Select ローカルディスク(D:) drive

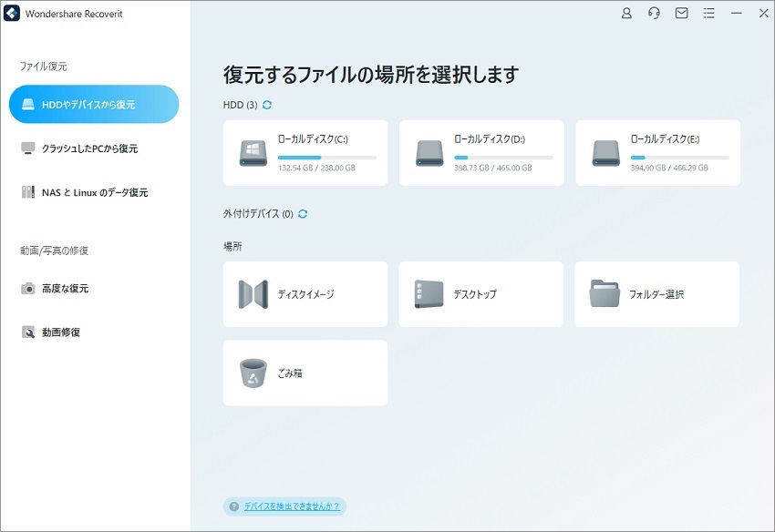point(480,152)
